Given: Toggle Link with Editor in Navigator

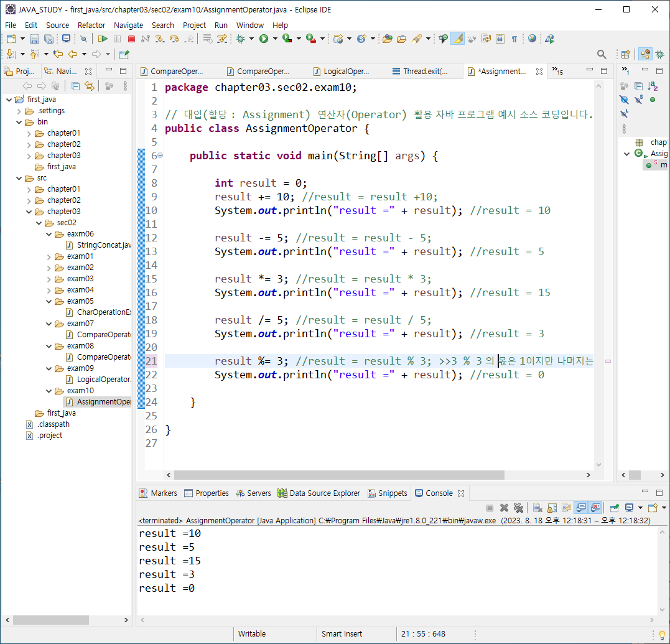Looking at the screenshot, I should pos(90,86).
